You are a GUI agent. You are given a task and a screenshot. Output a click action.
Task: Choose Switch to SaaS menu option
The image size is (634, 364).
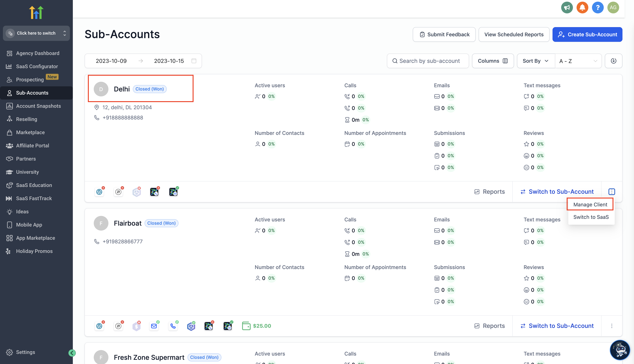coord(591,217)
